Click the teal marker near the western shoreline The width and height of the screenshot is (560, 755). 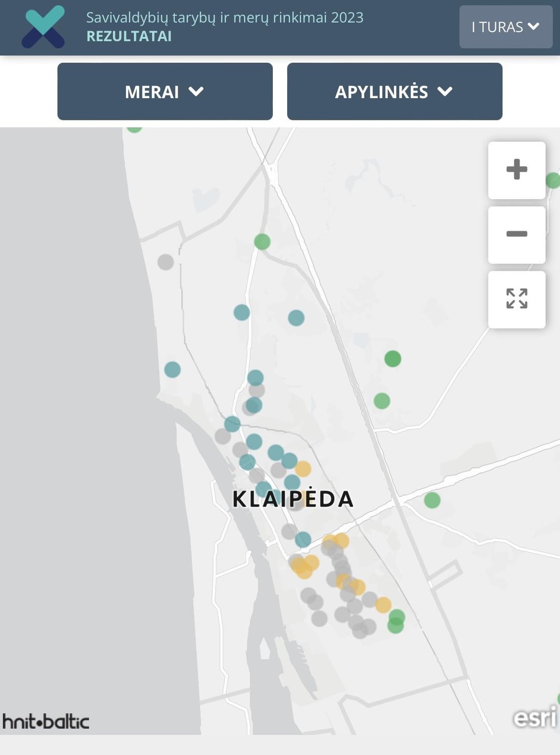[x=172, y=369]
